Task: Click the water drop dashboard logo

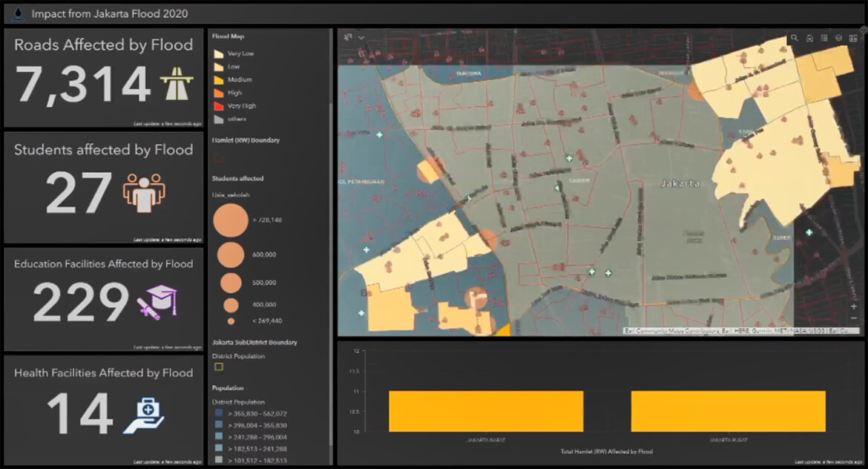Action: click(x=19, y=13)
